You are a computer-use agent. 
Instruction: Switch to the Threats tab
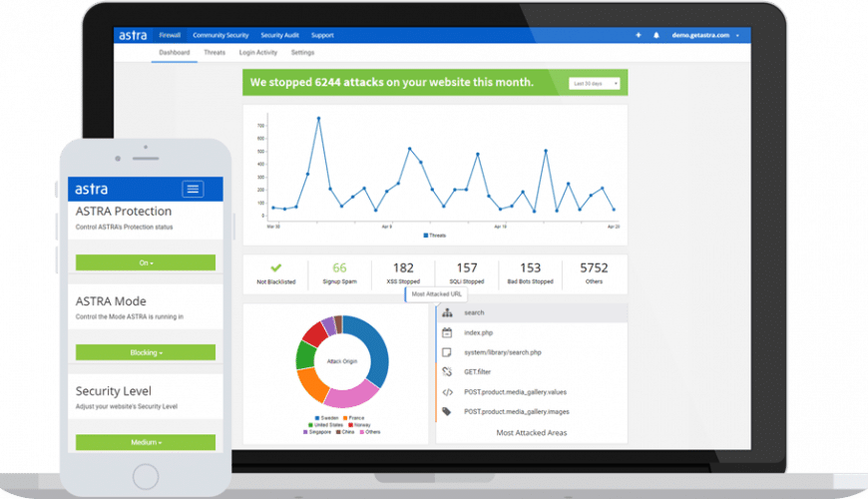pos(214,52)
